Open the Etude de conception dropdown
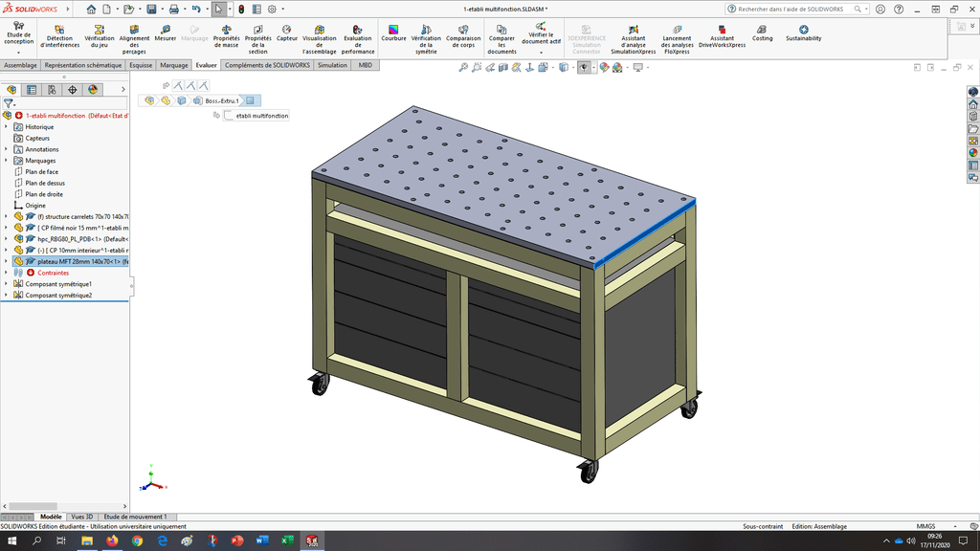The width and height of the screenshot is (980, 551). [x=18, y=53]
